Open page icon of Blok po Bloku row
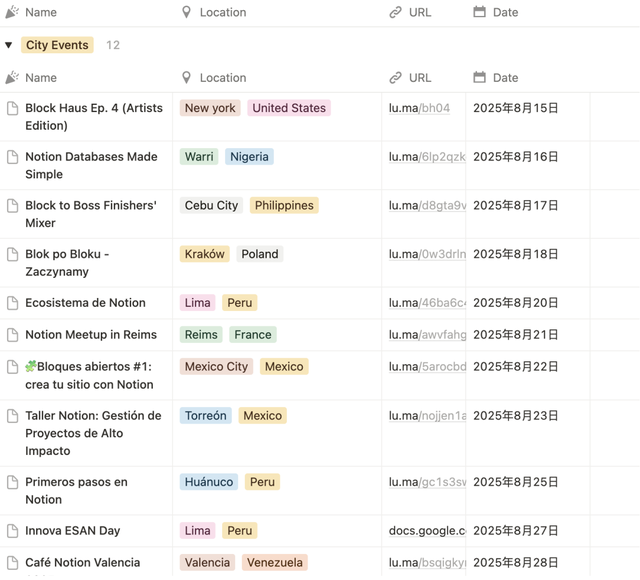 (13, 254)
